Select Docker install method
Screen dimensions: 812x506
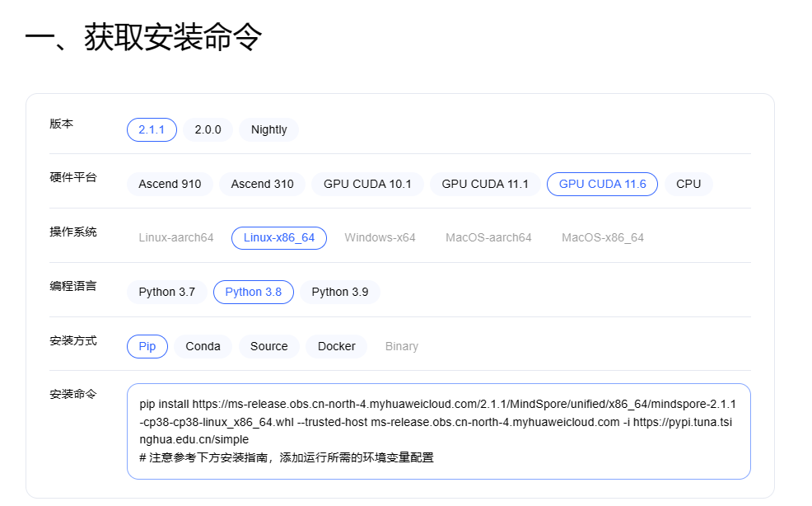point(337,346)
